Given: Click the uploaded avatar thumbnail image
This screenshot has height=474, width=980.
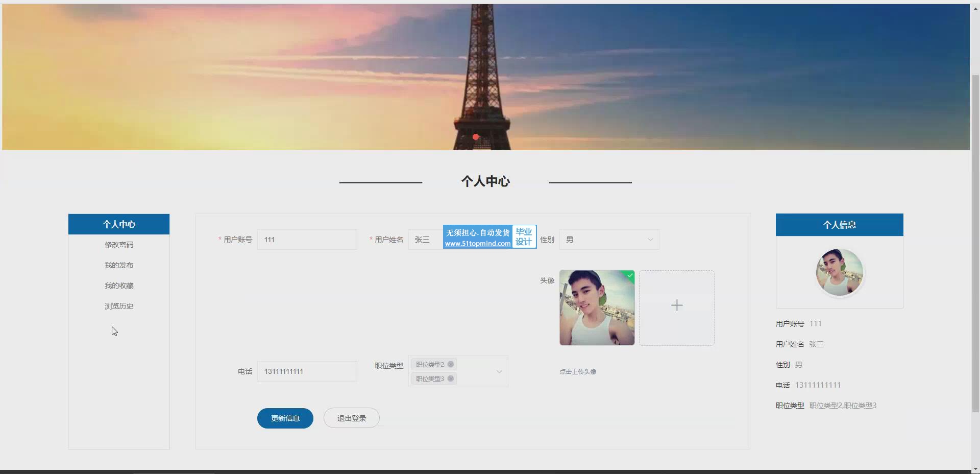Looking at the screenshot, I should coord(596,308).
